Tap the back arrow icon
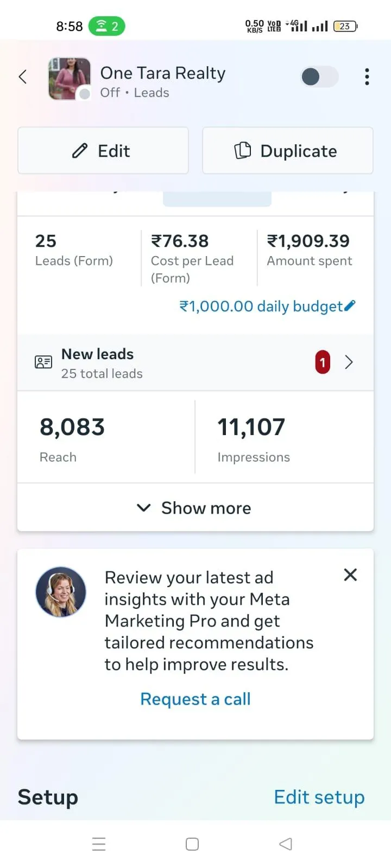The image size is (391, 868). [x=23, y=77]
